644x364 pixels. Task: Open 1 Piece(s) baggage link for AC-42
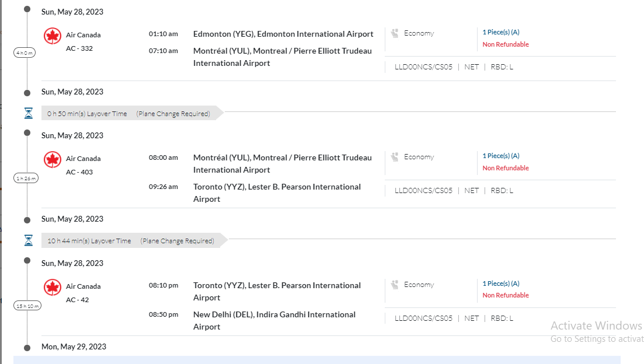point(500,283)
